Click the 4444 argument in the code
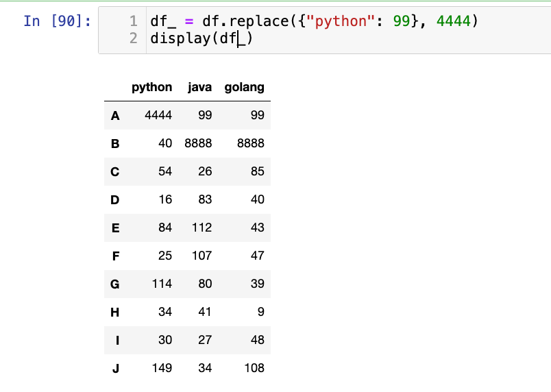Viewport: 551px width, 392px height. coord(452,21)
